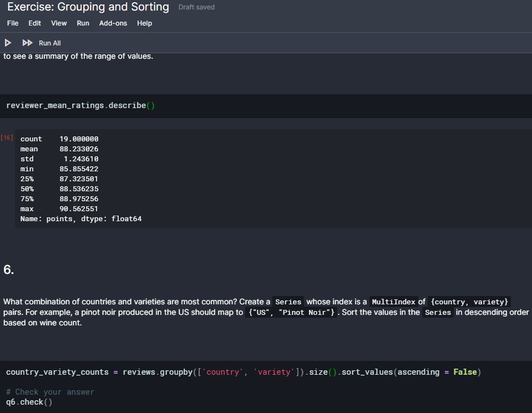Image resolution: width=532 pixels, height=413 pixels.
Task: Click the run cell play icon
Action: click(8, 43)
